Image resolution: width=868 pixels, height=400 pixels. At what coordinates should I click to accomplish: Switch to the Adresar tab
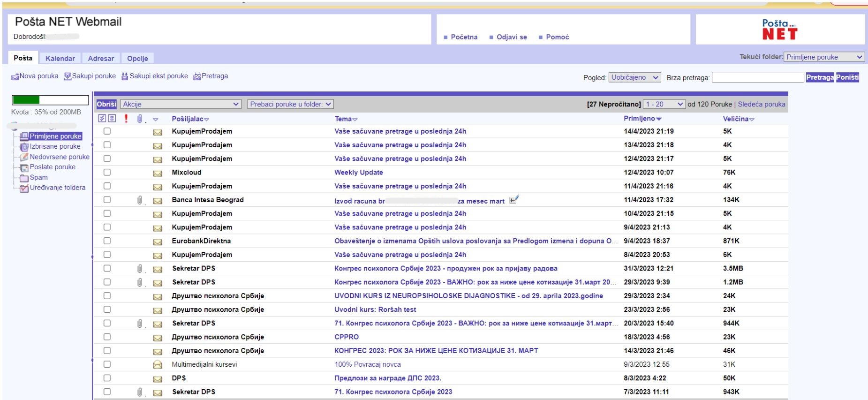pyautogui.click(x=101, y=58)
